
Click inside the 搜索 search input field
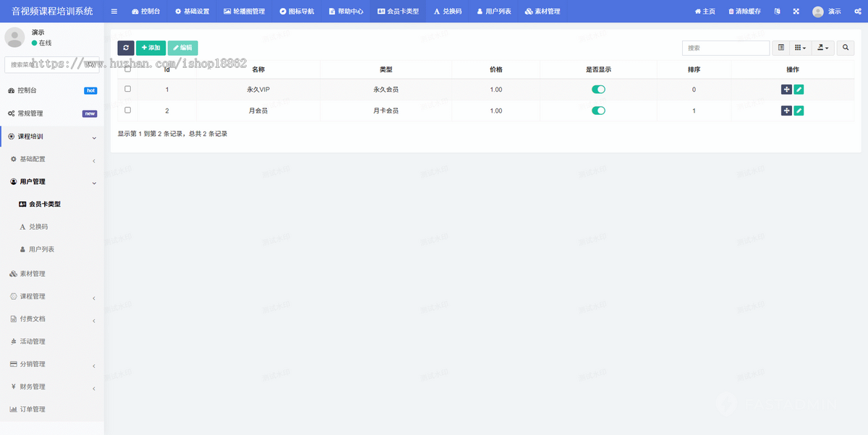click(726, 47)
